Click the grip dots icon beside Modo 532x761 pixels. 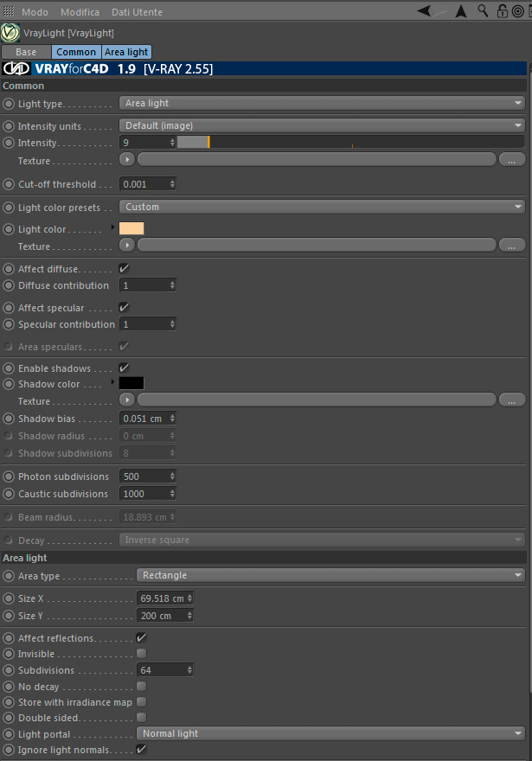[9, 11]
